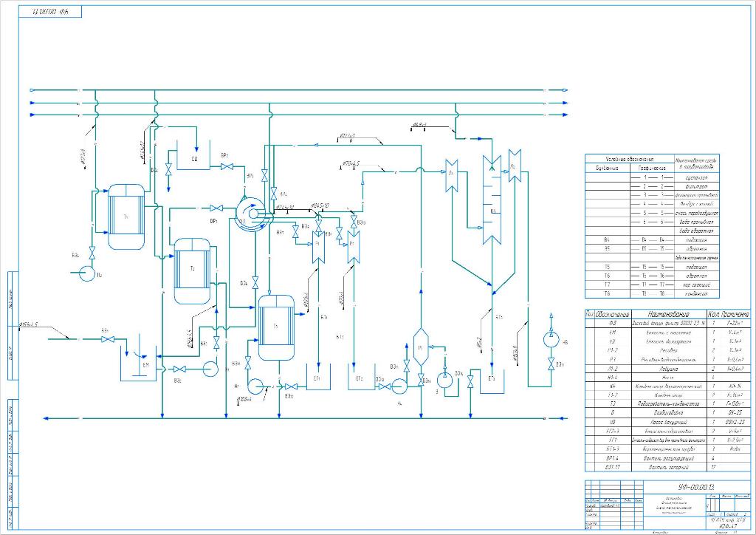The width and height of the screenshot is (756, 535).
Task: Click the 'Ловушка' table row
Action: (667, 368)
